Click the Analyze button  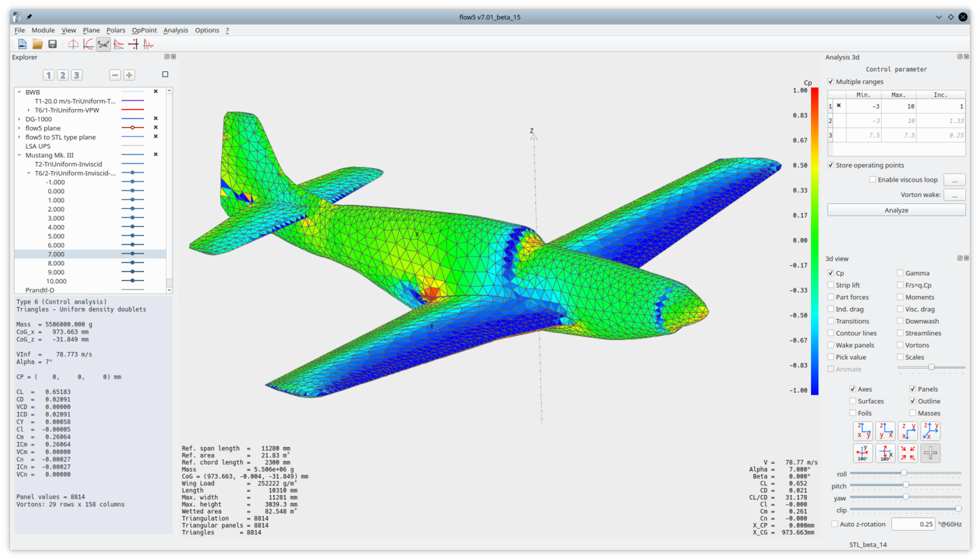click(x=896, y=210)
